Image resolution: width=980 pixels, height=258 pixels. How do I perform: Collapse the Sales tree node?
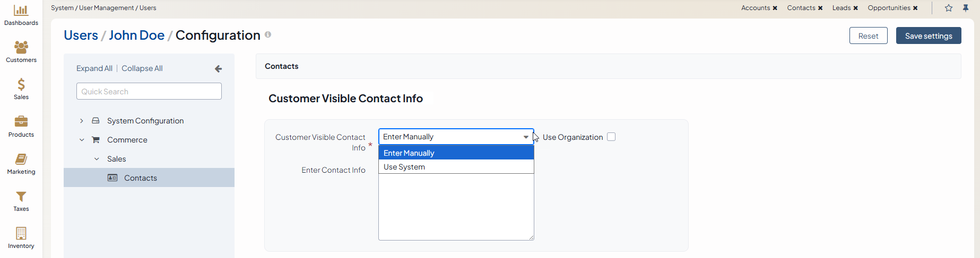97,159
